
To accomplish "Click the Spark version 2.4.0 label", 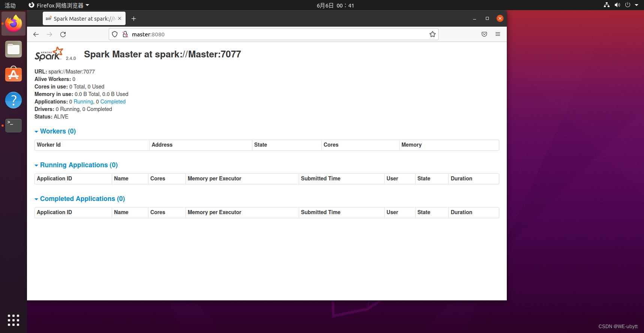I will point(71,58).
